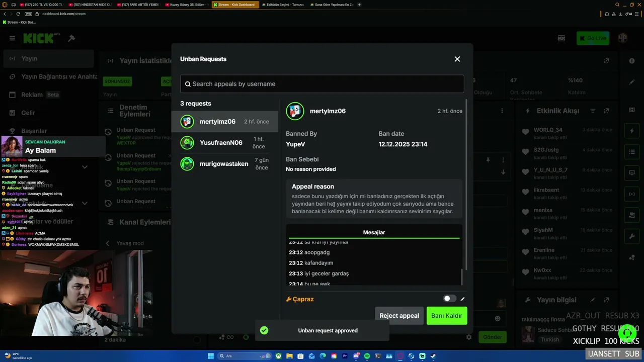This screenshot has width=644, height=362.
Task: Open the stream signal icon in right rail
Action: [632, 194]
